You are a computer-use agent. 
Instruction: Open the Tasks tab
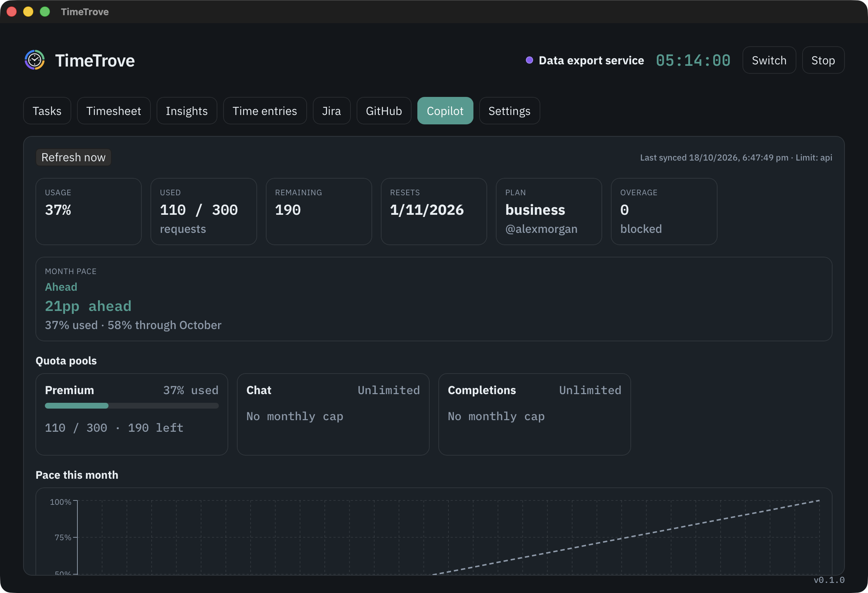(x=47, y=111)
